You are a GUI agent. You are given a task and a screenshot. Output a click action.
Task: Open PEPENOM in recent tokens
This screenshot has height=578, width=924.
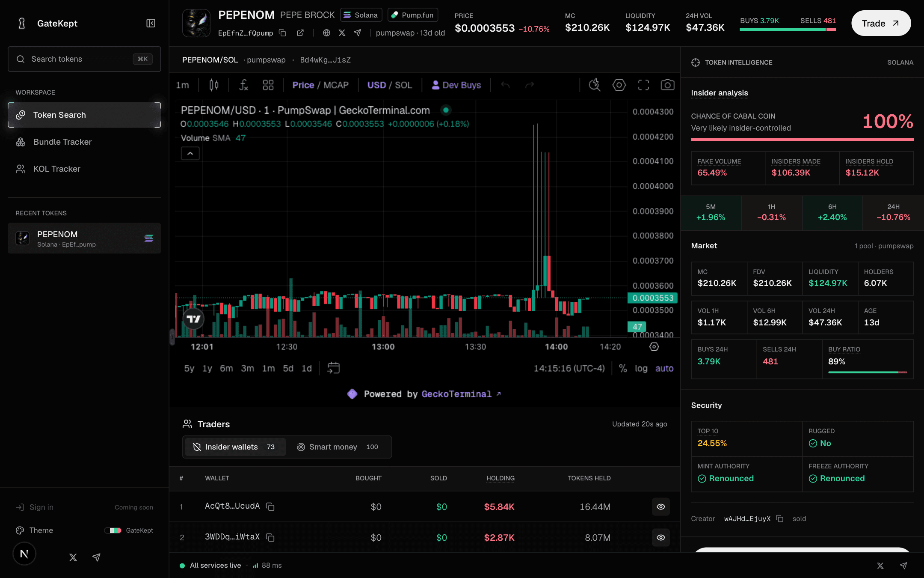coord(84,238)
